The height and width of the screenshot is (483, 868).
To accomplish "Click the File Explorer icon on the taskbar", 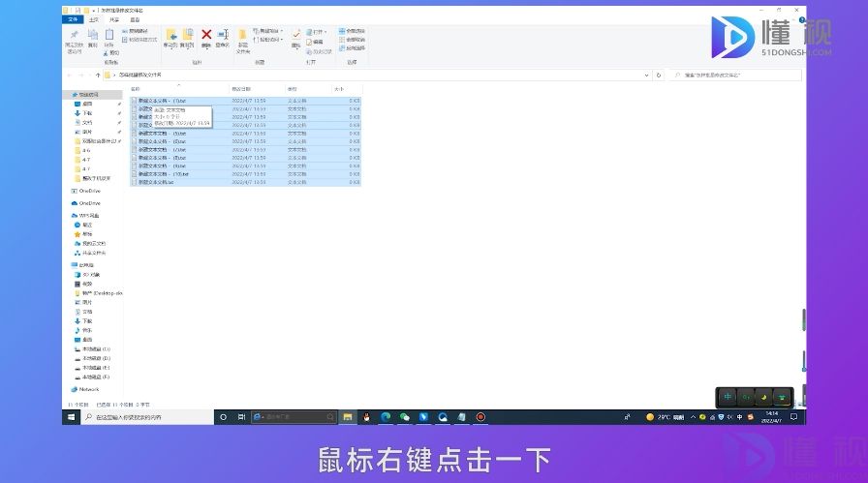I will [x=348, y=417].
